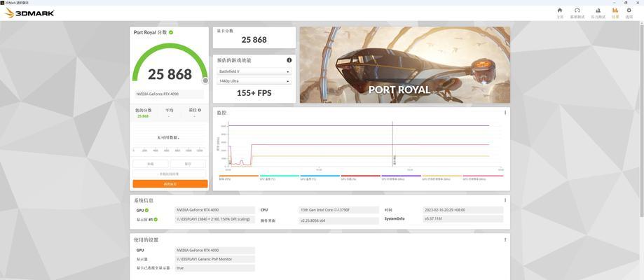The height and width of the screenshot is (280, 644).
Task: Open the 1440p Ultra resolution dropdown
Action: pos(254,81)
